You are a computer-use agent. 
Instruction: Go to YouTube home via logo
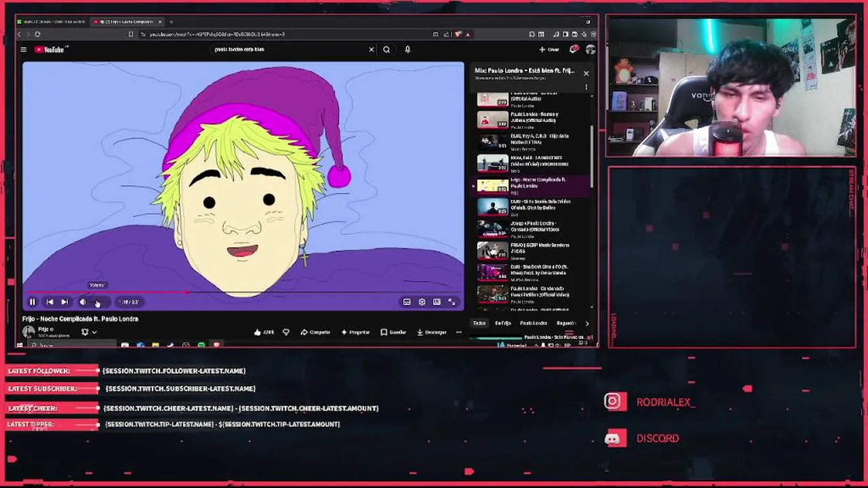click(x=49, y=49)
